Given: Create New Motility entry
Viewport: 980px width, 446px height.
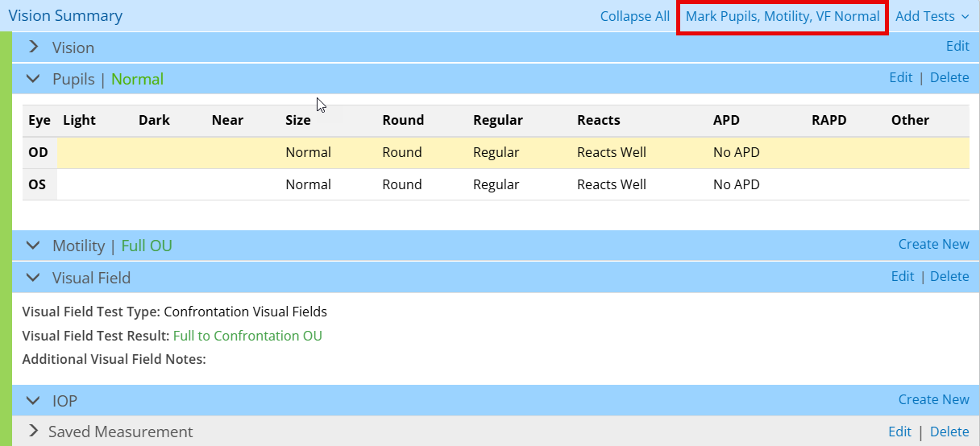Looking at the screenshot, I should tap(933, 244).
